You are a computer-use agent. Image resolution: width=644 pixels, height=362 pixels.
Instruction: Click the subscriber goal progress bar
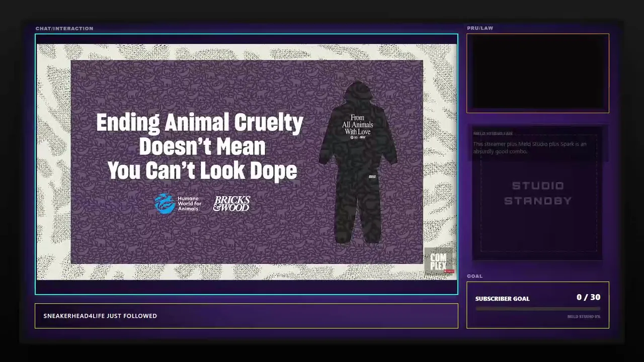tap(538, 309)
